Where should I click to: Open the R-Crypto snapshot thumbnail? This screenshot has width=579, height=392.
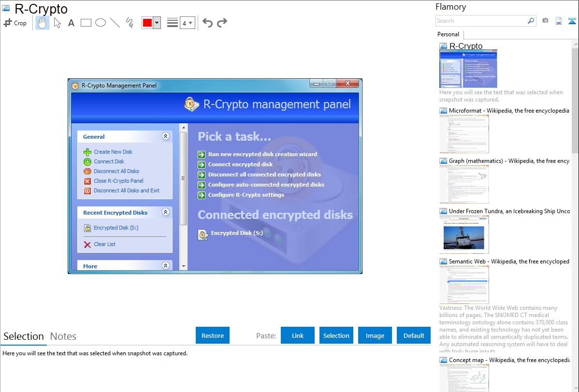(x=468, y=69)
